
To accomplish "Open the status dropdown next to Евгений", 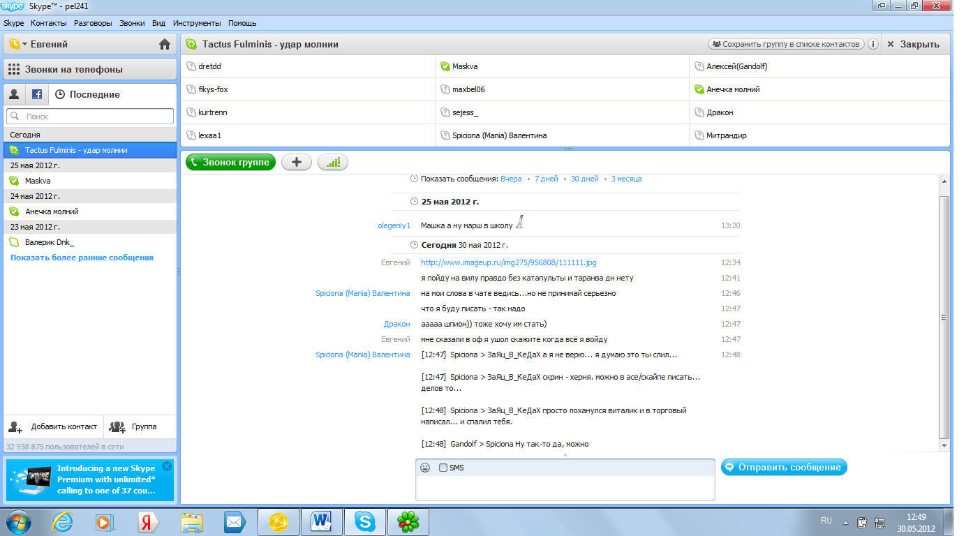I will pyautogui.click(x=18, y=45).
